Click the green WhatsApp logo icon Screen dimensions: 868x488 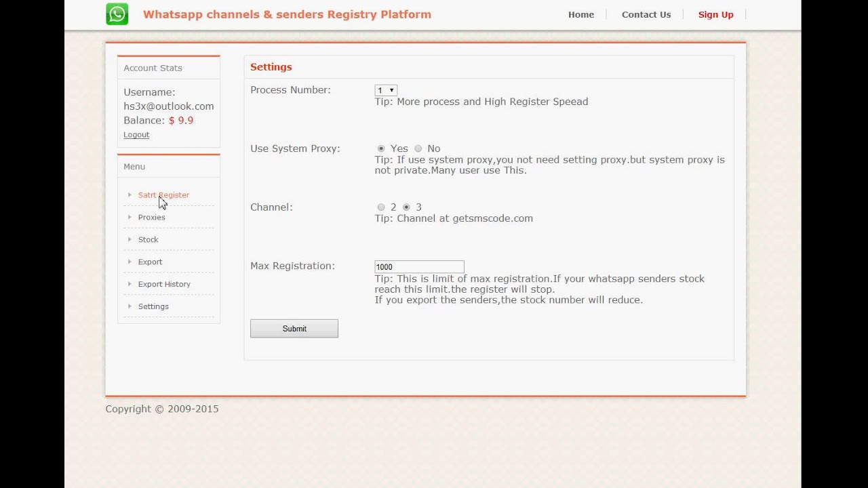(x=117, y=14)
